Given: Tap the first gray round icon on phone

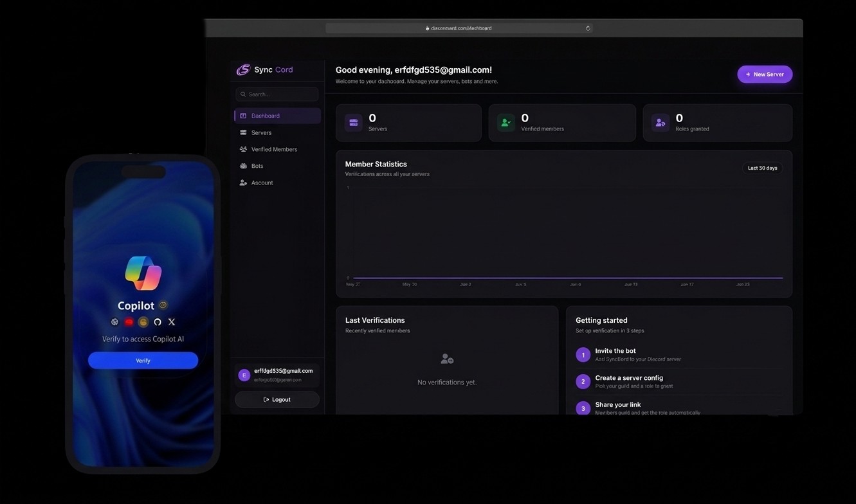Looking at the screenshot, I should tap(115, 322).
